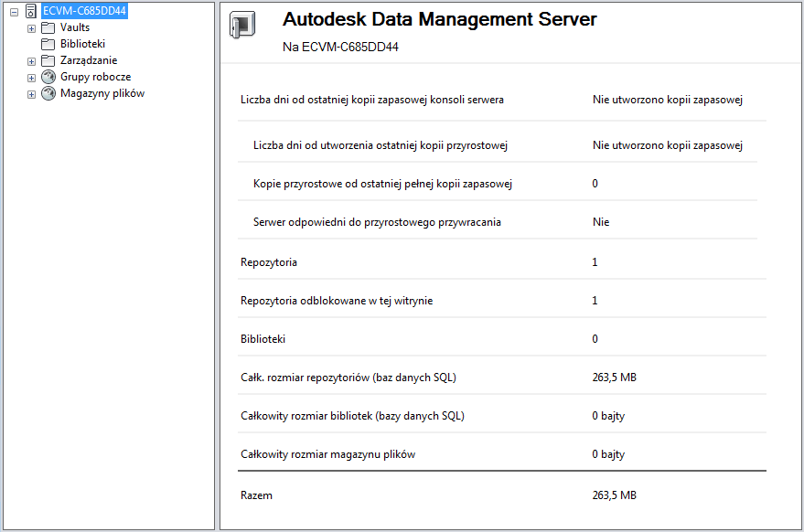Viewport: 804px width, 532px height.
Task: Click the Zarządzanie folder icon
Action: pyautogui.click(x=48, y=60)
